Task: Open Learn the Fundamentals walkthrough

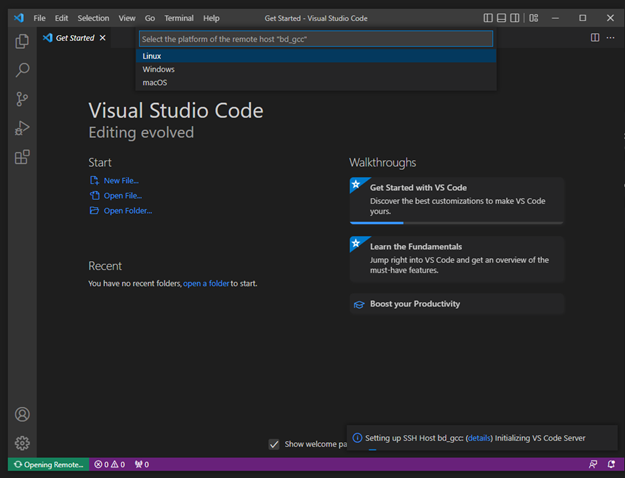Action: 457,259
